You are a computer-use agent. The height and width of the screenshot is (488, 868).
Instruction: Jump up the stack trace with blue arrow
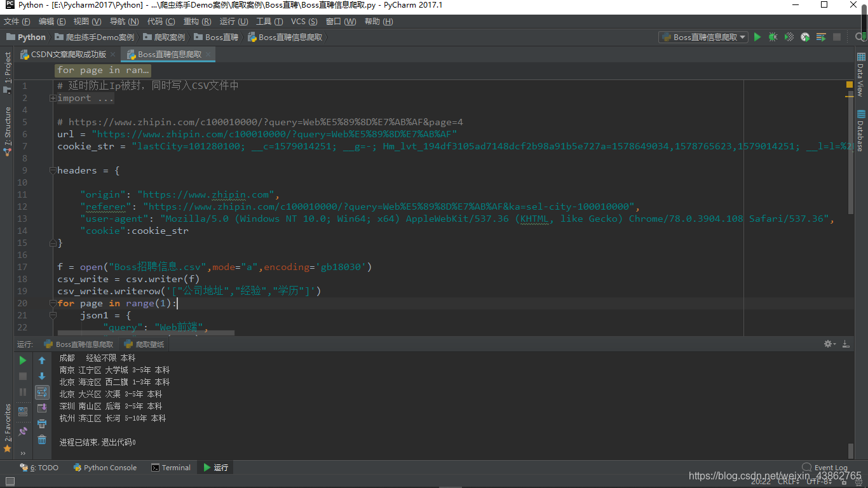point(42,360)
